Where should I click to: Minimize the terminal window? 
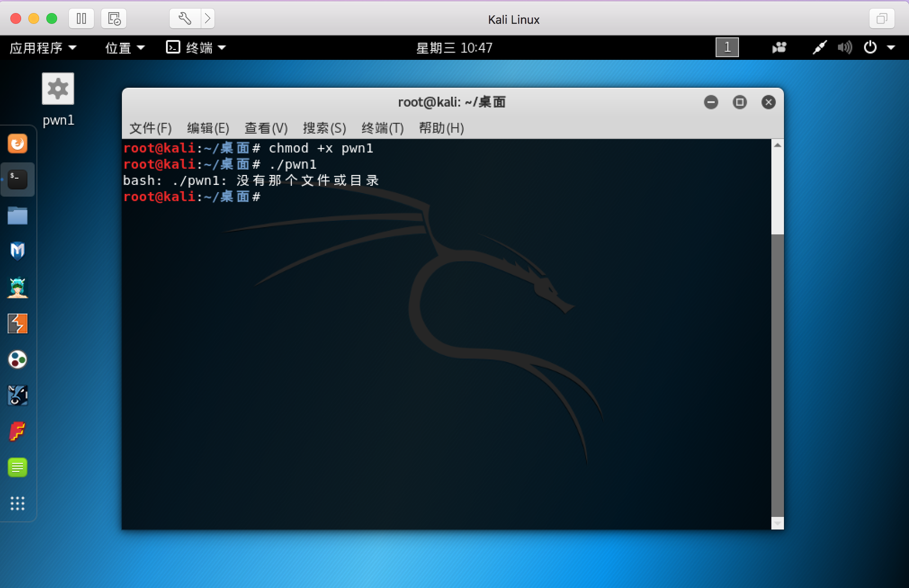[x=711, y=102]
